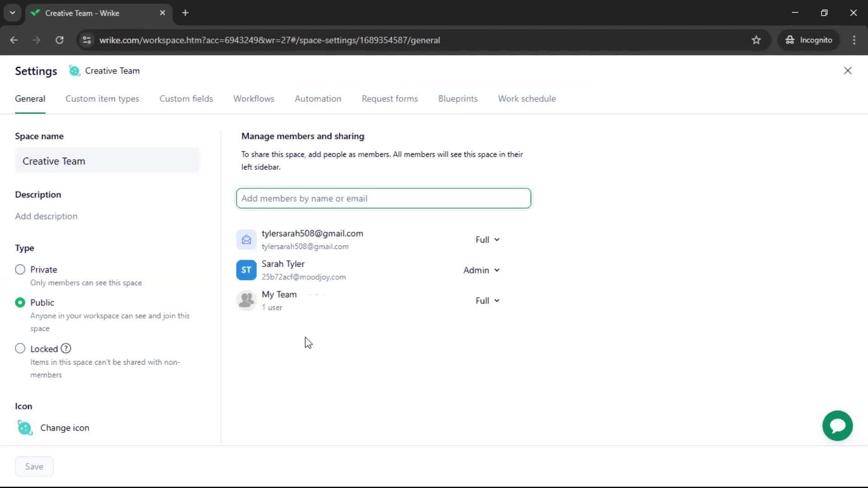
Task: Select the Private space type
Action: (20, 270)
